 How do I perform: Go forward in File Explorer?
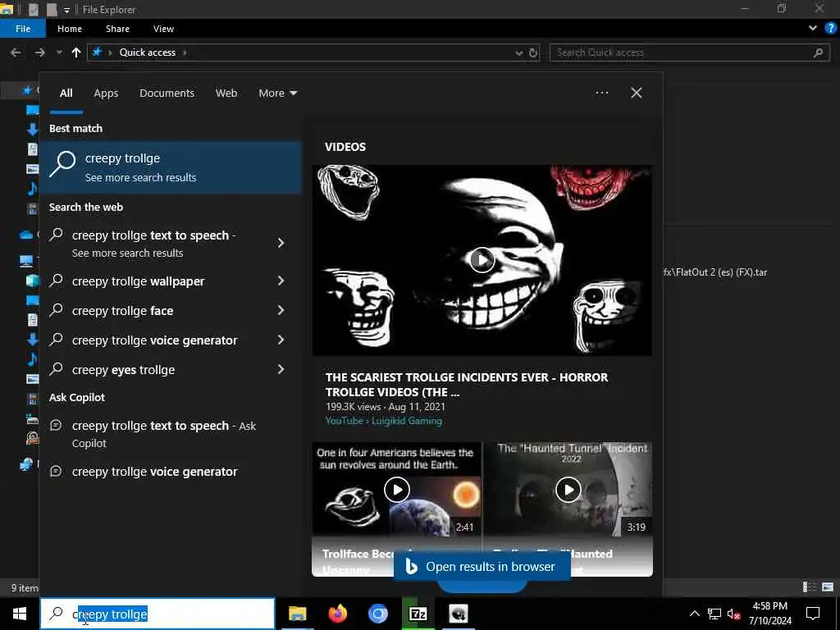[39, 52]
